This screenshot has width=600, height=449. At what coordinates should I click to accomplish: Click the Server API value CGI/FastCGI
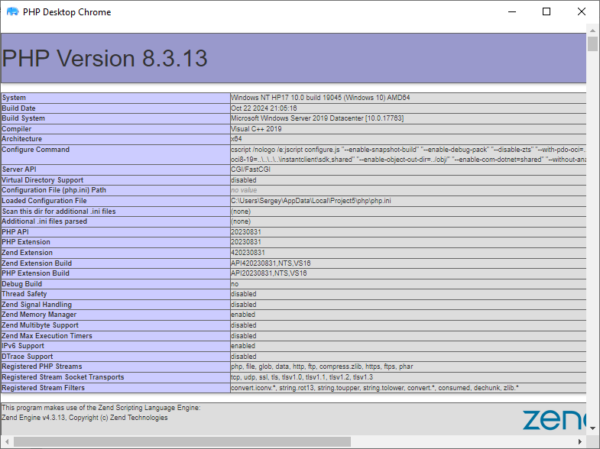coord(254,169)
